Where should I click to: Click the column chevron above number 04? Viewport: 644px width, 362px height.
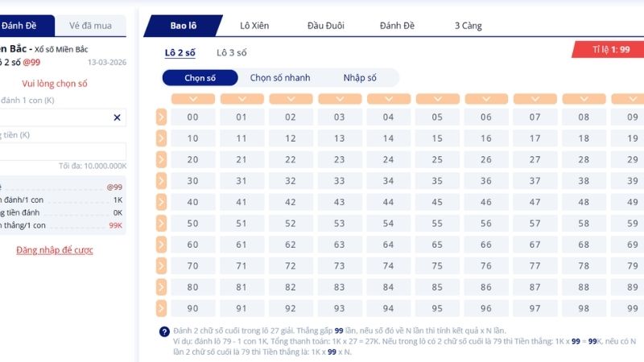pos(388,99)
